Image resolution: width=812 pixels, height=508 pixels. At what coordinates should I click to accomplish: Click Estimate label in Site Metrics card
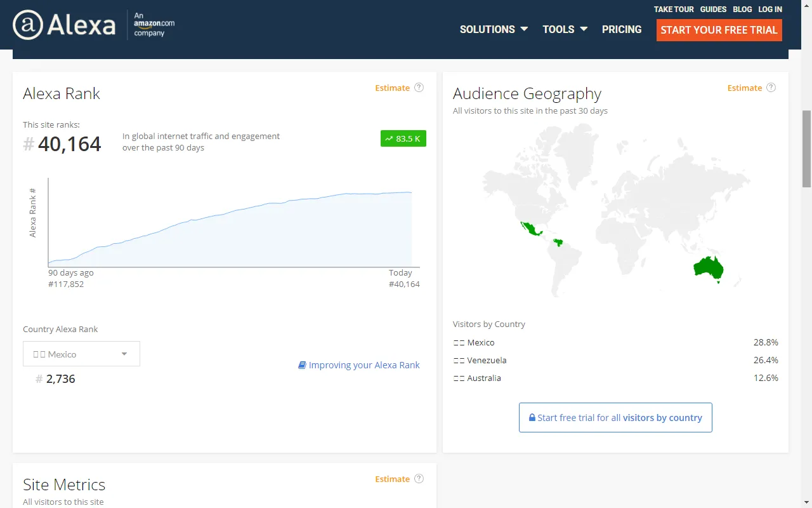pyautogui.click(x=392, y=479)
